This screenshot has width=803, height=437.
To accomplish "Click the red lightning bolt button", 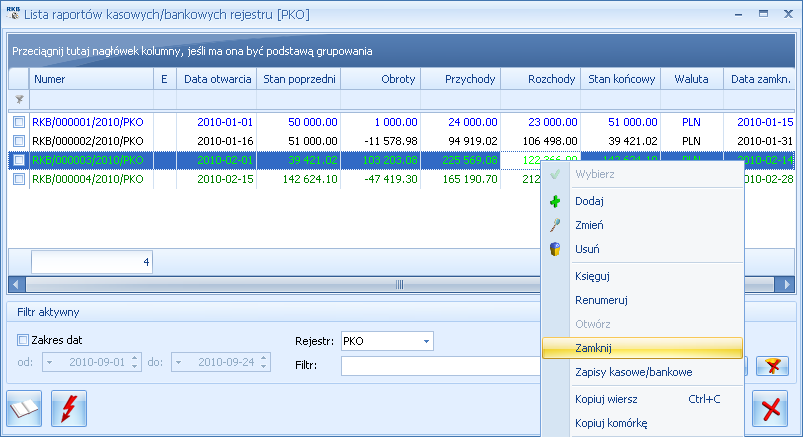I will coord(69,408).
